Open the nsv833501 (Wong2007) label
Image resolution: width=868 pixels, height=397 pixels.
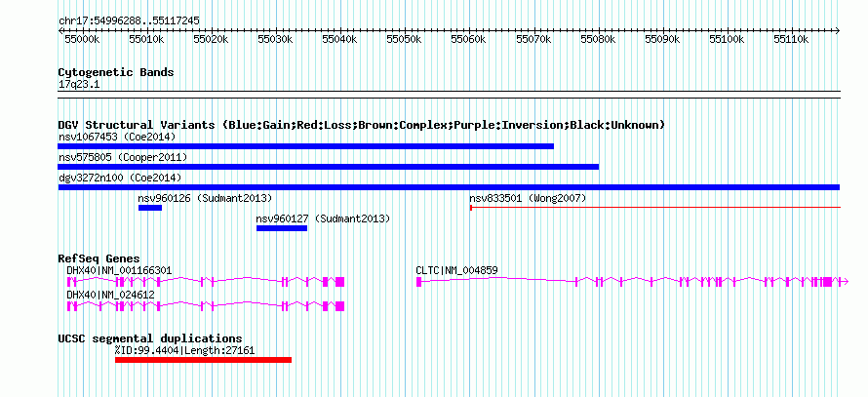tap(528, 198)
